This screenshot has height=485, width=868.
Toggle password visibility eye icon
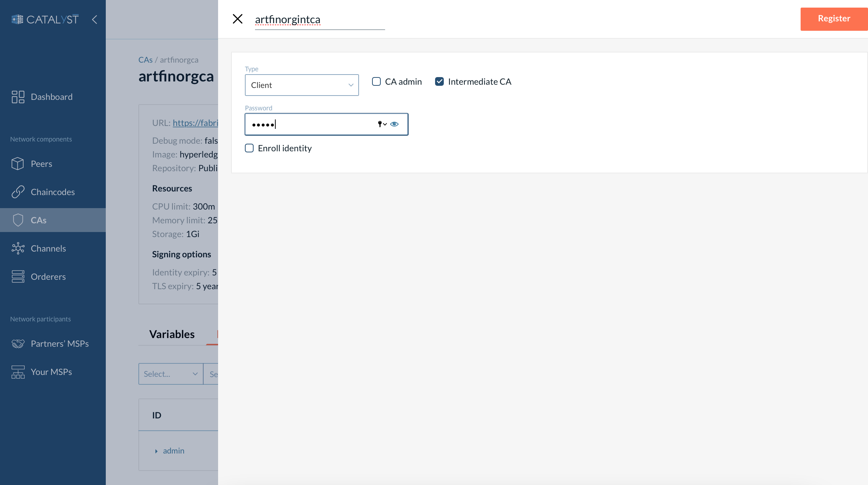(x=394, y=123)
